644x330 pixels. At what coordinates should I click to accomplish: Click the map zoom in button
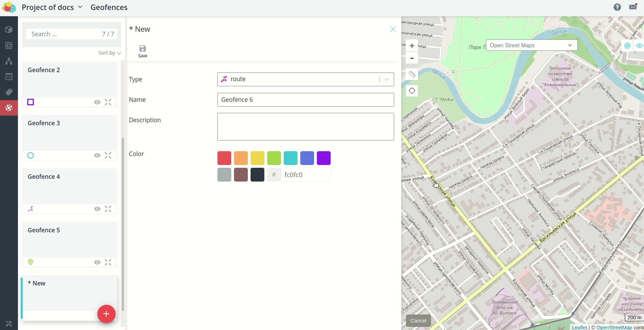pos(412,46)
